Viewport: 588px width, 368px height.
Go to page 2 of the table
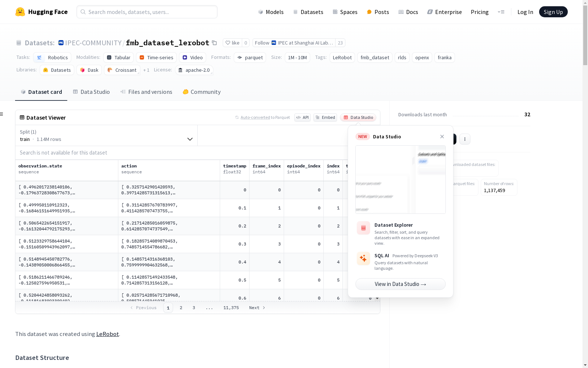pos(181,308)
